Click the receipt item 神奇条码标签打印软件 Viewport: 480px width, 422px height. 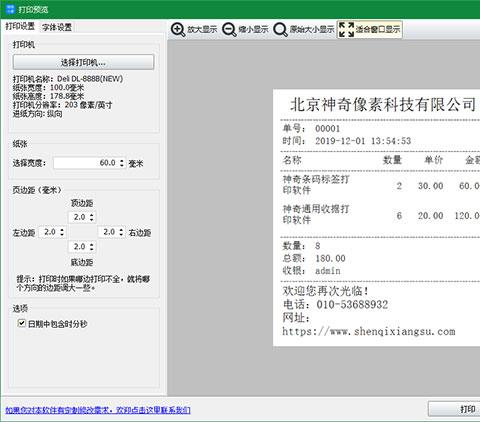tap(316, 185)
